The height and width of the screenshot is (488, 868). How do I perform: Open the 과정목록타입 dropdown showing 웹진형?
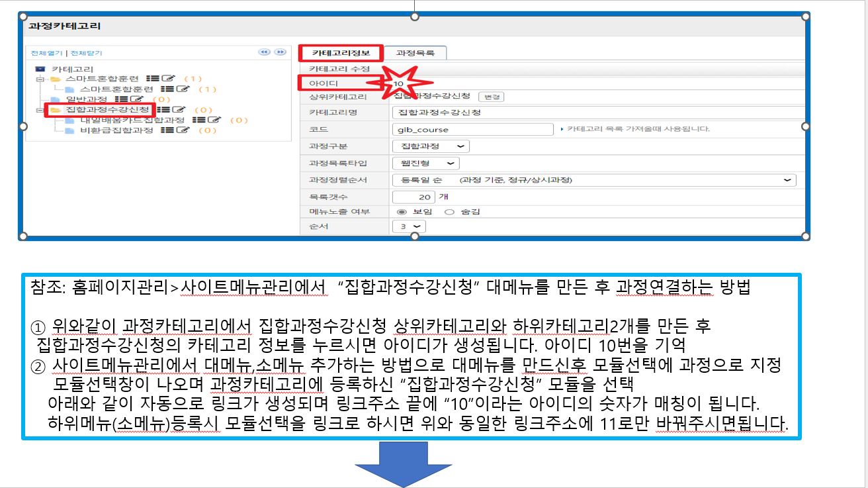coord(425,163)
